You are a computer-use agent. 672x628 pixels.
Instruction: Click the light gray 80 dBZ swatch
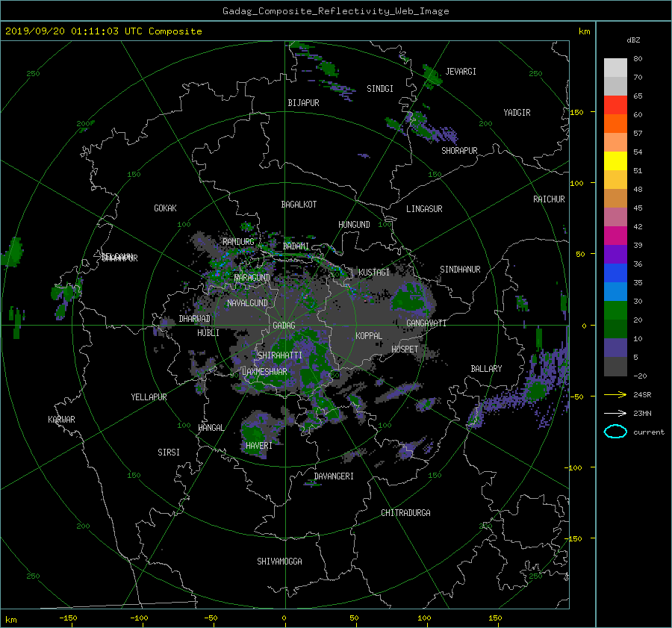[x=615, y=67]
